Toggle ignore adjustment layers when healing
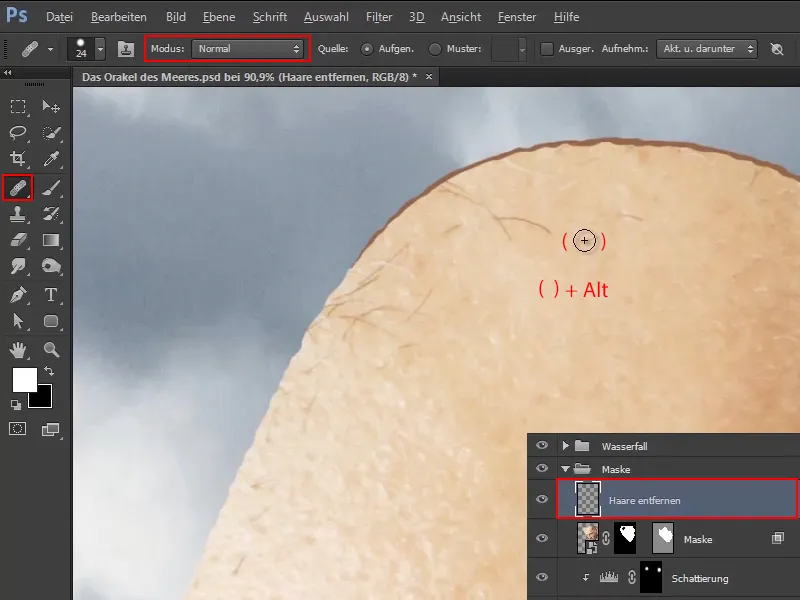Screen dimensions: 800x600 coord(777,49)
